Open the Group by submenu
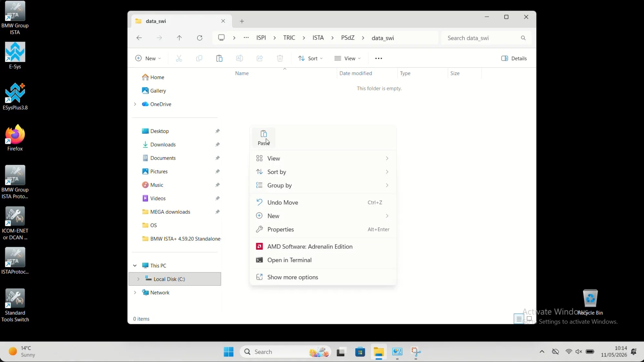 (323, 186)
